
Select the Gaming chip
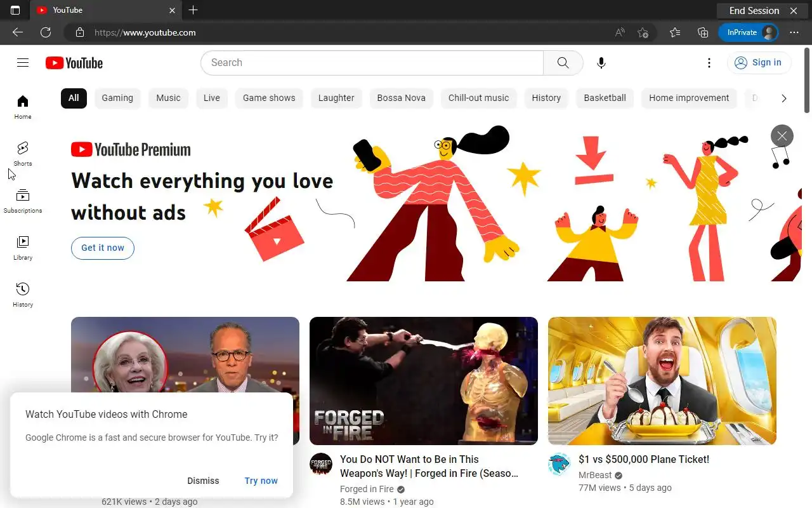[x=117, y=98]
